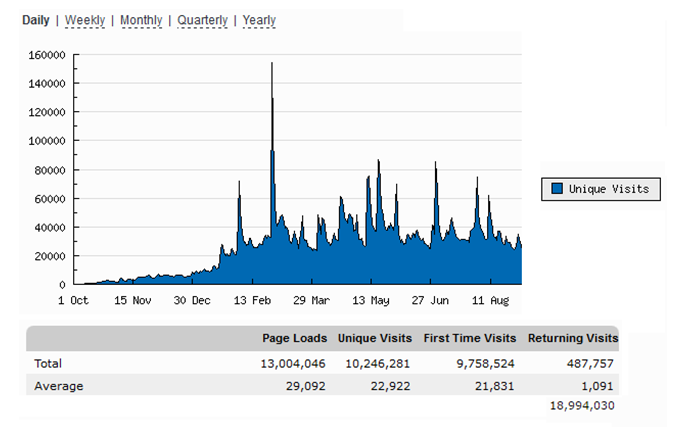The width and height of the screenshot is (687, 427).
Task: Select the Total row label
Action: (x=48, y=363)
